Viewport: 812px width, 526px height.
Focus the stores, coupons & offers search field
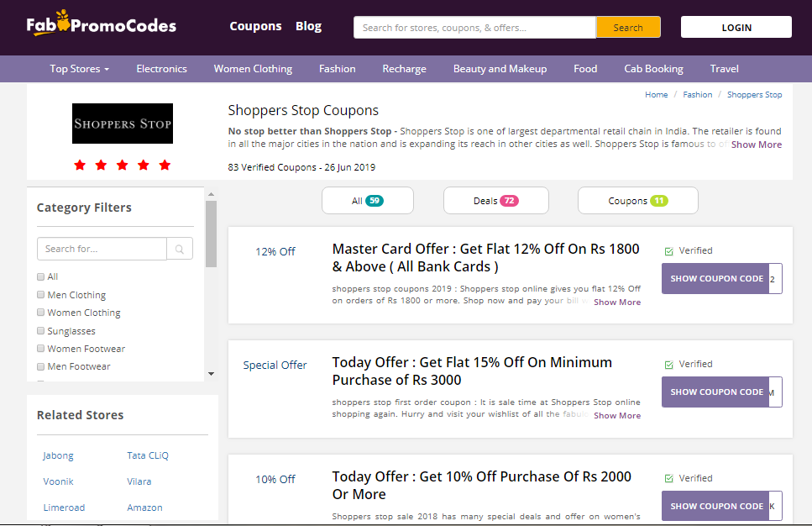[474, 28]
